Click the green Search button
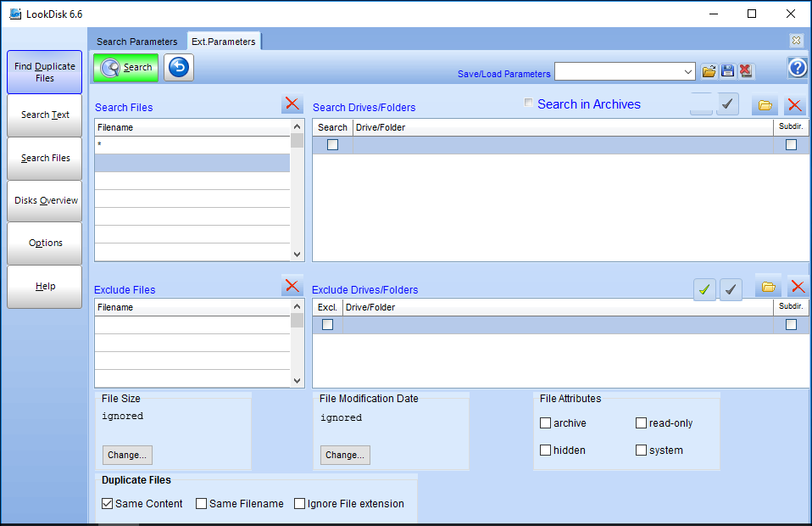812x526 pixels. pos(125,67)
